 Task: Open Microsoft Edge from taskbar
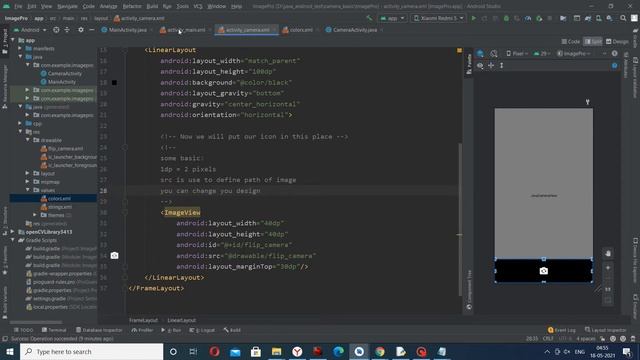[x=338, y=351]
